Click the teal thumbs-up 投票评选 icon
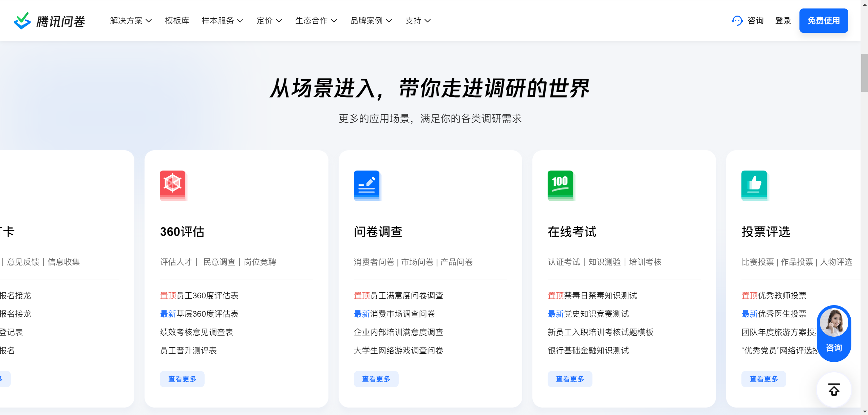 754,185
